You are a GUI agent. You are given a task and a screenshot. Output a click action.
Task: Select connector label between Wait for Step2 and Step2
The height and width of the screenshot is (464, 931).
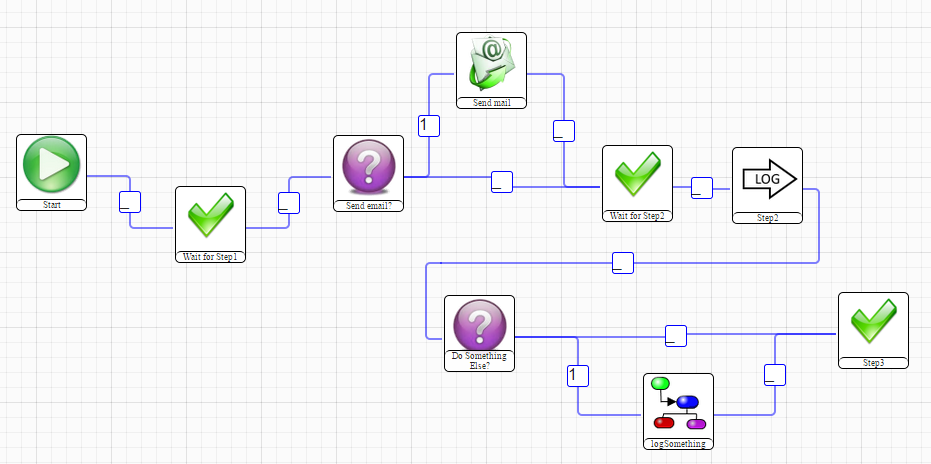701,187
